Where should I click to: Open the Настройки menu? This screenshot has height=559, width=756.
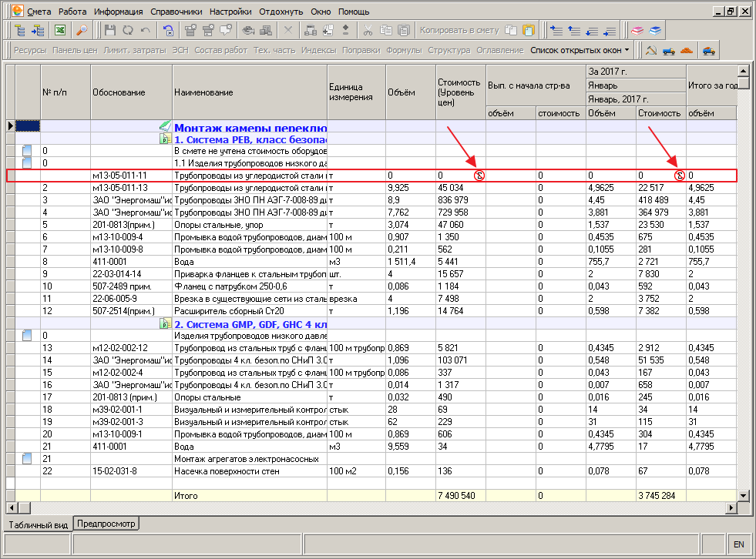230,12
